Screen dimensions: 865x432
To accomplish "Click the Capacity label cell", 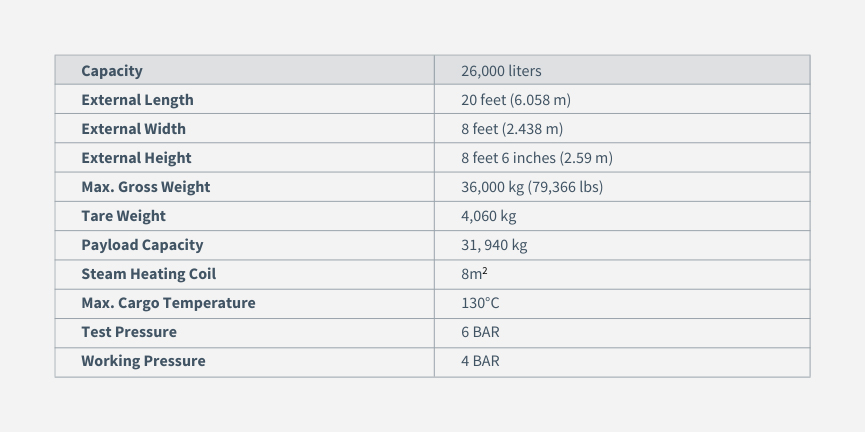I will (x=244, y=70).
